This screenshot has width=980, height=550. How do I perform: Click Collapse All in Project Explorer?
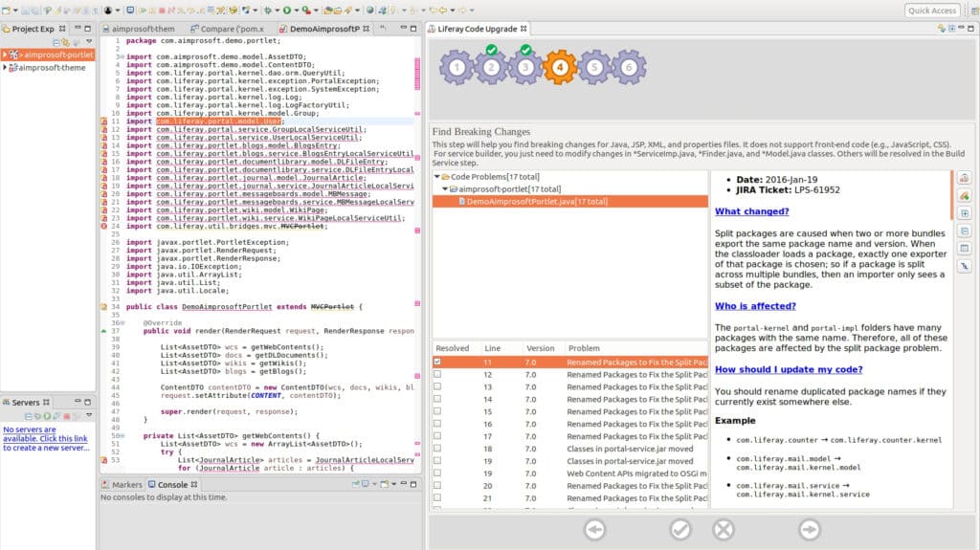[56, 42]
